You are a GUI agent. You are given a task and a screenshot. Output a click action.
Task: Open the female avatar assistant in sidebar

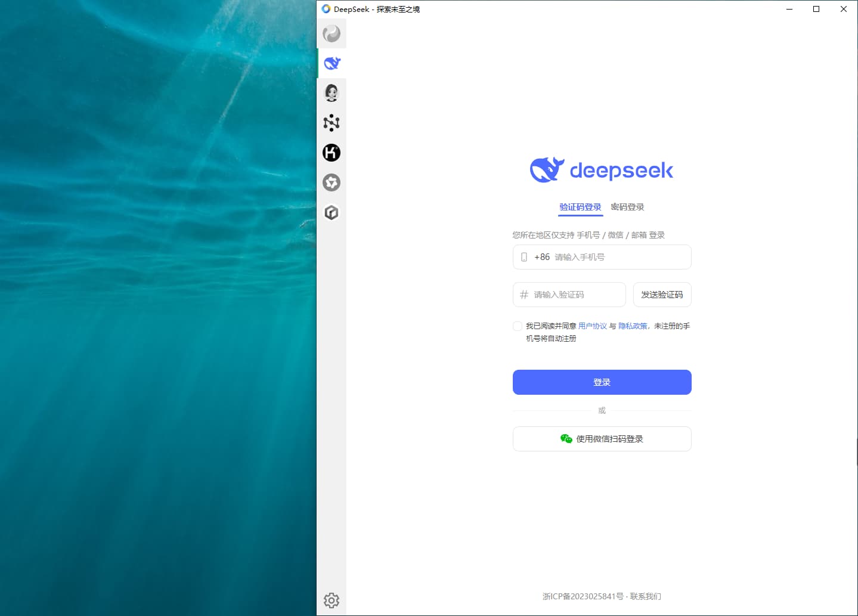332,93
